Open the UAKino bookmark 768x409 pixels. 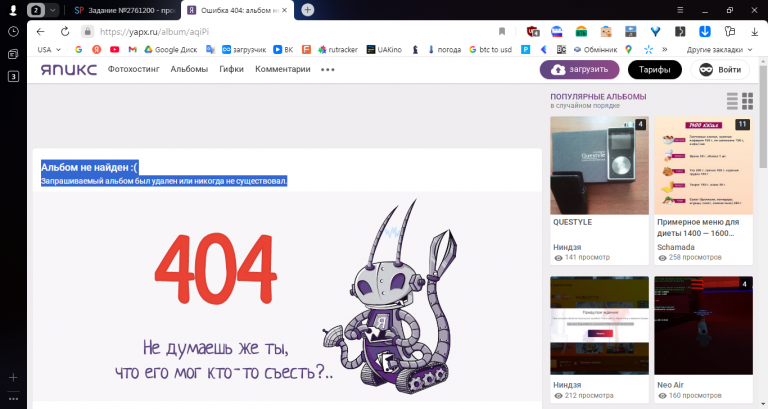[384, 49]
